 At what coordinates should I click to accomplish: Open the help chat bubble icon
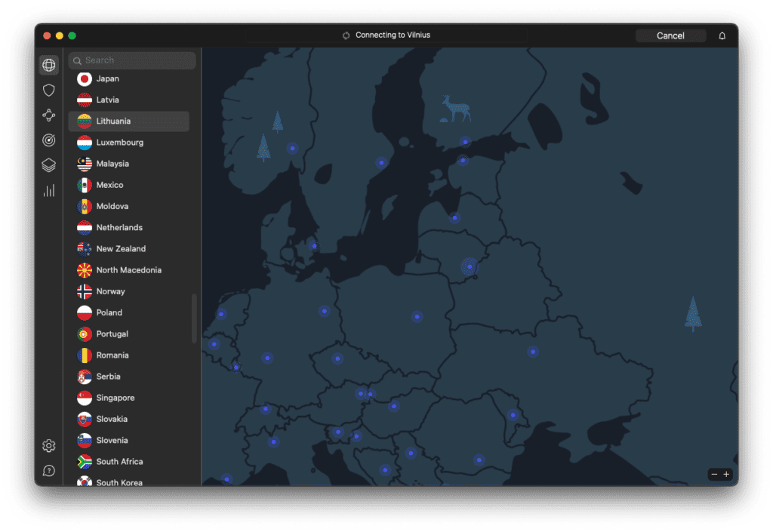coord(49,471)
